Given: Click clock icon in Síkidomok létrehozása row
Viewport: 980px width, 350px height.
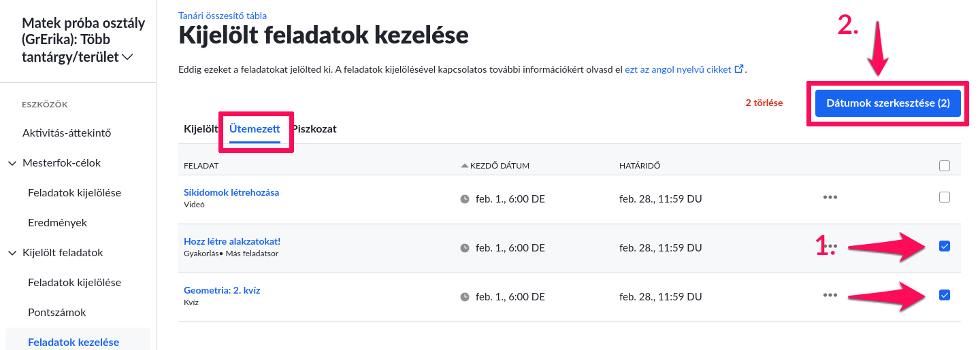Looking at the screenshot, I should coord(465,199).
